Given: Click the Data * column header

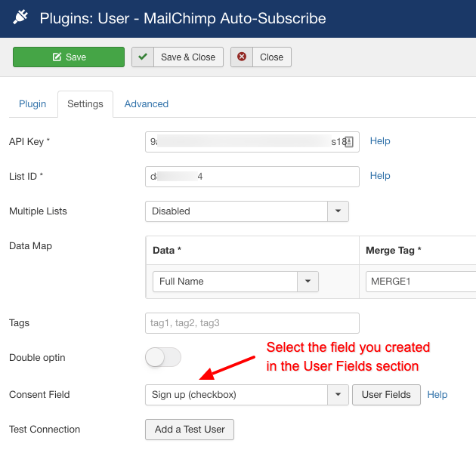Looking at the screenshot, I should tap(167, 251).
